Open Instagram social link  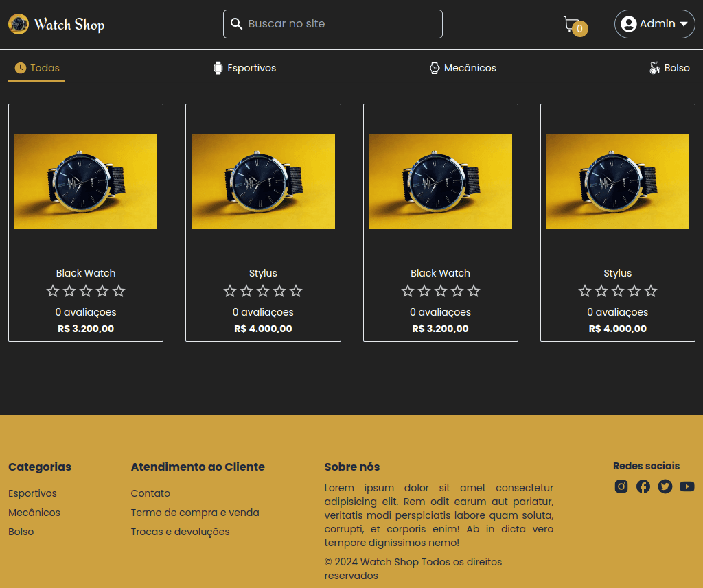coord(621,486)
